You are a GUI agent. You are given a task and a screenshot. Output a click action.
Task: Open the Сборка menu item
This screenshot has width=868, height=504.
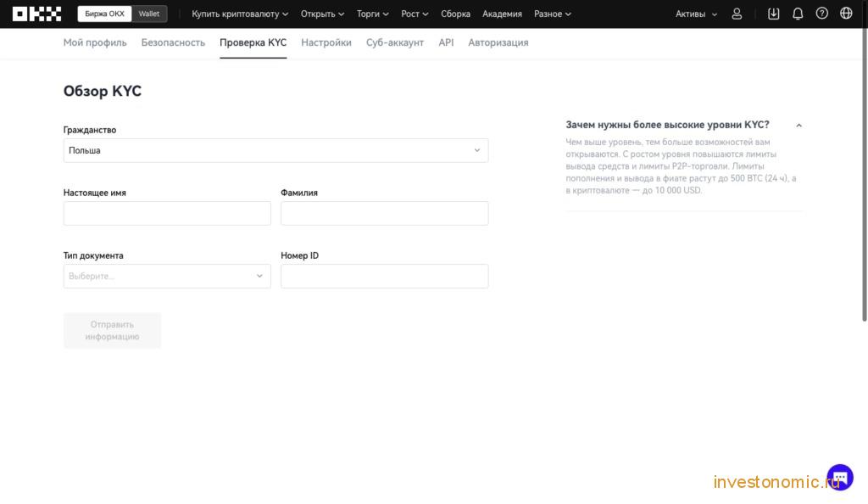tap(455, 14)
